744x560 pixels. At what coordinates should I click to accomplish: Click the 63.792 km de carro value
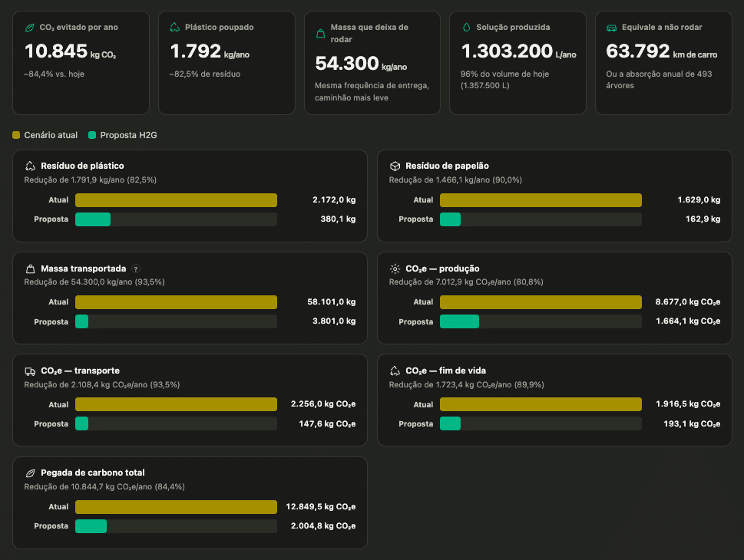coord(662,51)
